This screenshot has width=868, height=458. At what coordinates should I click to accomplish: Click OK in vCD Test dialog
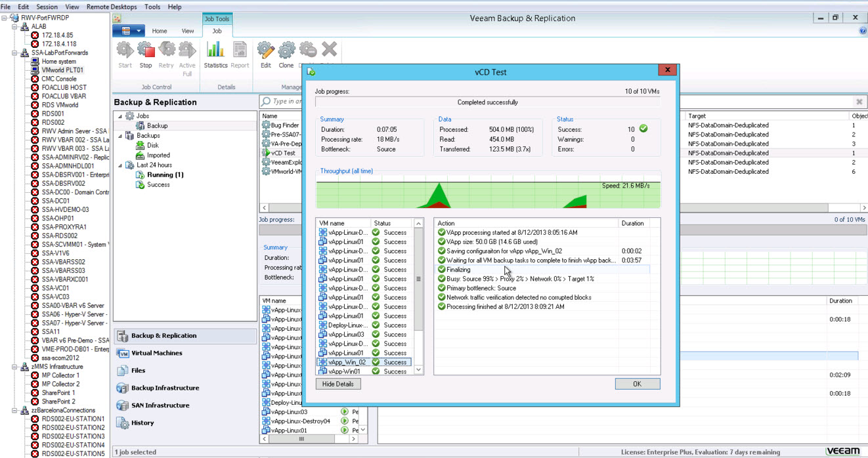(x=637, y=384)
